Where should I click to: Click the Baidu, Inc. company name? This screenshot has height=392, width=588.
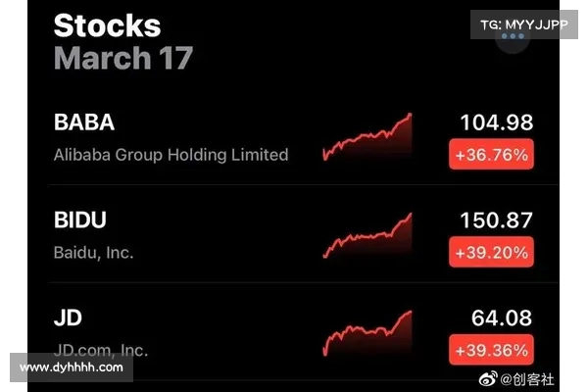(93, 252)
